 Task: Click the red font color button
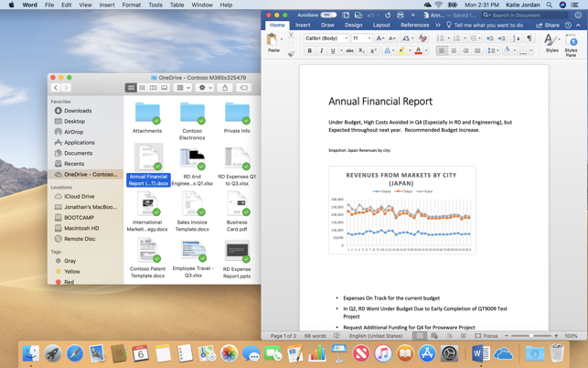[x=419, y=50]
